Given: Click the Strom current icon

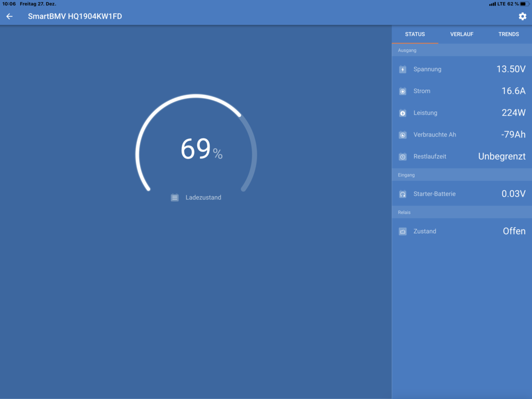Looking at the screenshot, I should tap(403, 91).
